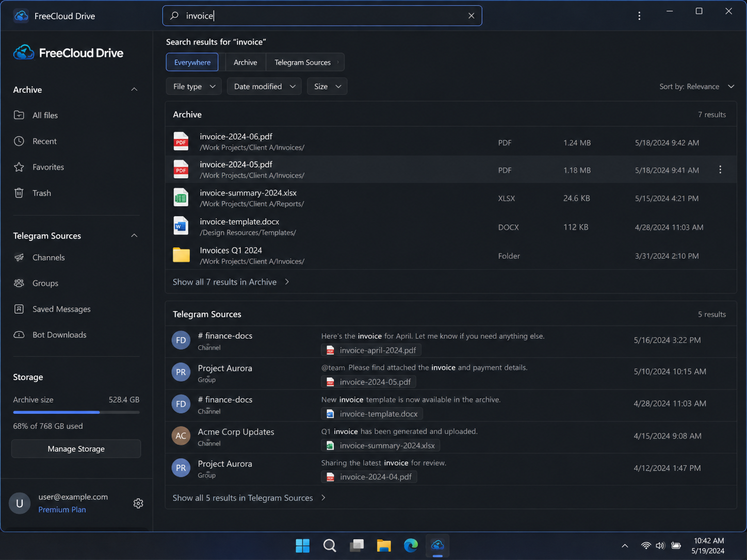Image resolution: width=747 pixels, height=560 pixels.
Task: Show hidden system tray icons
Action: pos(625,546)
